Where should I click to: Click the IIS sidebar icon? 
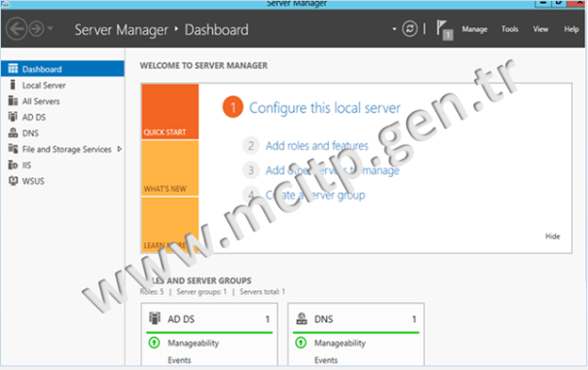(13, 165)
